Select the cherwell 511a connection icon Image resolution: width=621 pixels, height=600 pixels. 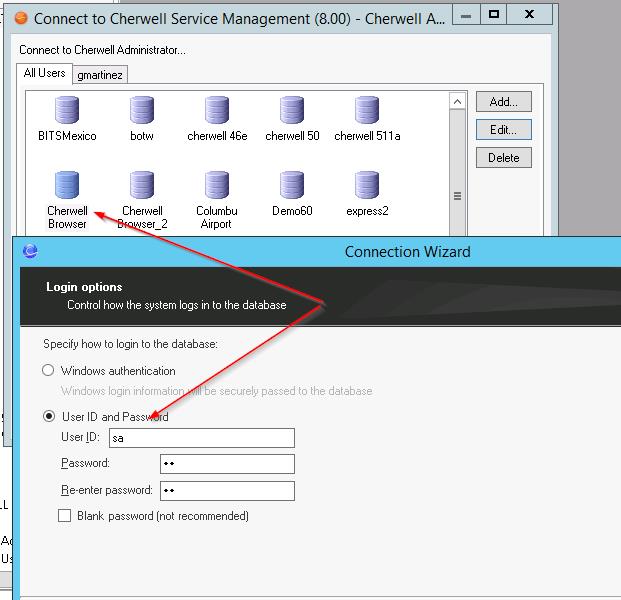pyautogui.click(x=367, y=110)
